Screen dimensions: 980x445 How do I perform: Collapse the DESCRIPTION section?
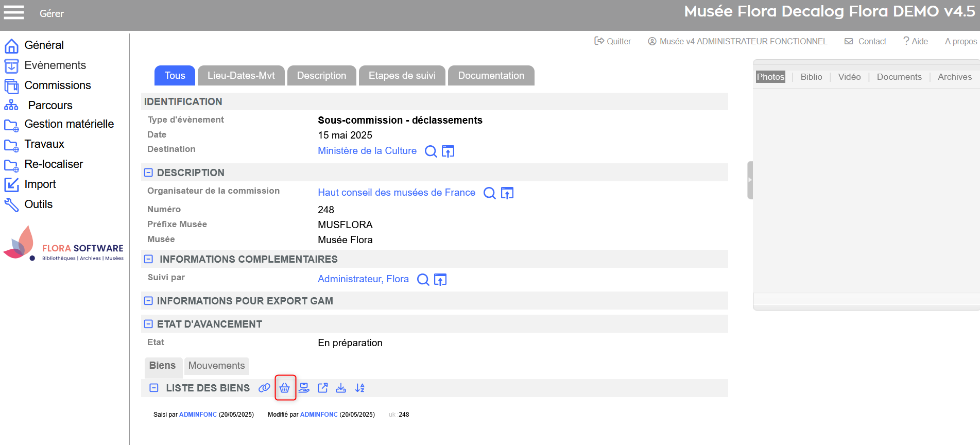tap(148, 173)
